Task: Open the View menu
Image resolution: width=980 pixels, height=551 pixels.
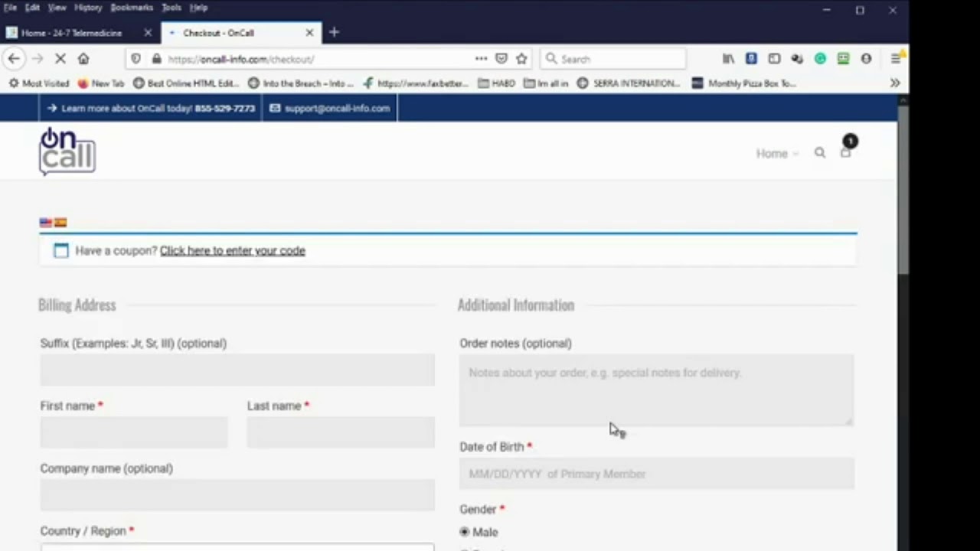Action: coord(57,8)
